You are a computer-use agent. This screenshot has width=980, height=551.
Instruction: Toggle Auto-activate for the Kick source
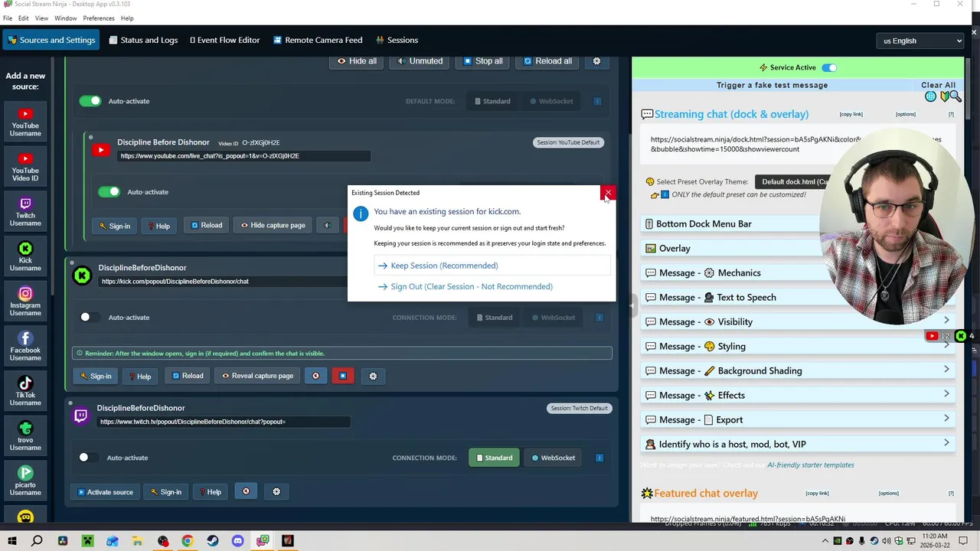(89, 318)
